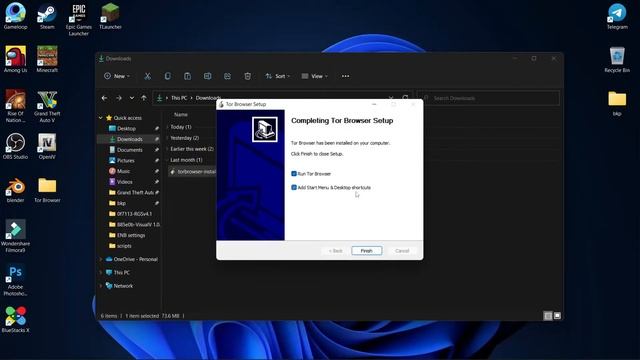640x360 pixels.
Task: Switch to details view toggle in status bar
Action: pyautogui.click(x=548, y=316)
